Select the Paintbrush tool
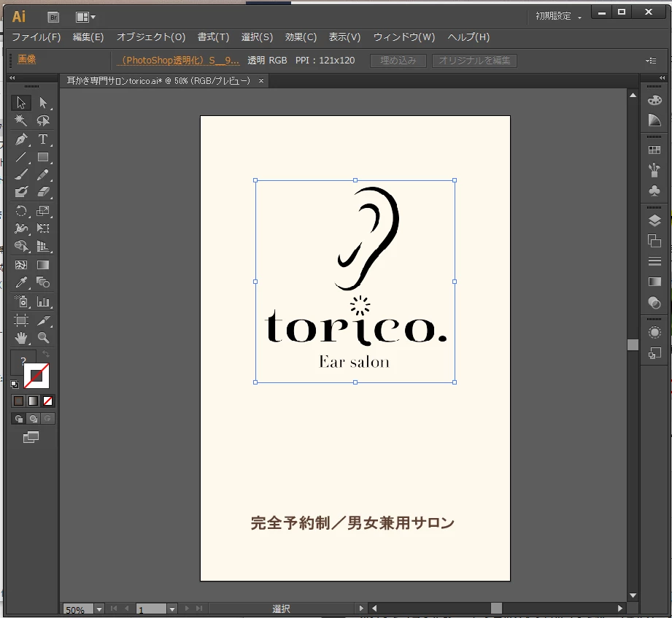 coord(21,174)
